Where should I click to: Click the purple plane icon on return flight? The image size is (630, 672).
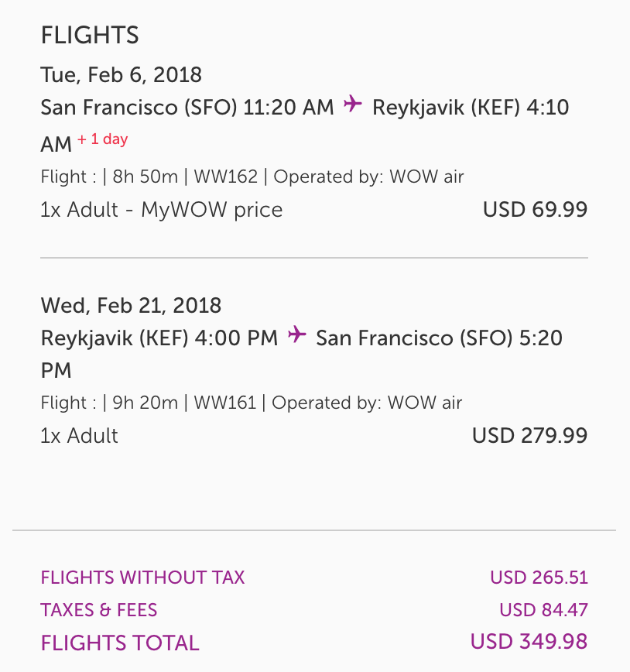(x=296, y=335)
